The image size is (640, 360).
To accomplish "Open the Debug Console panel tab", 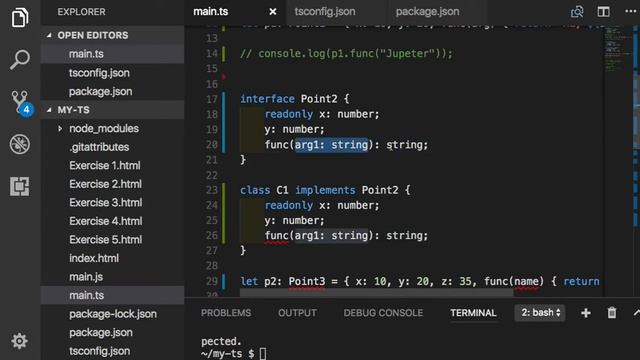I will coord(383,313).
